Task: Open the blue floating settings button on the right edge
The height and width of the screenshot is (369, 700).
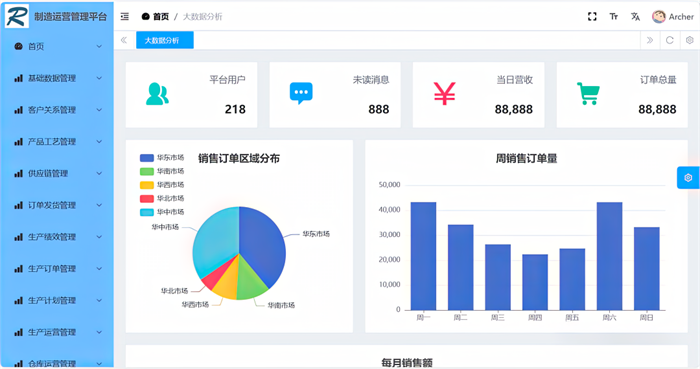Action: click(688, 178)
